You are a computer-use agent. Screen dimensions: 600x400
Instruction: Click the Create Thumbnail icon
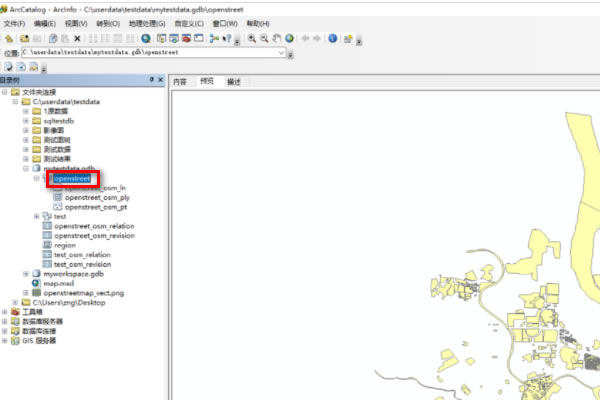[x=348, y=38]
